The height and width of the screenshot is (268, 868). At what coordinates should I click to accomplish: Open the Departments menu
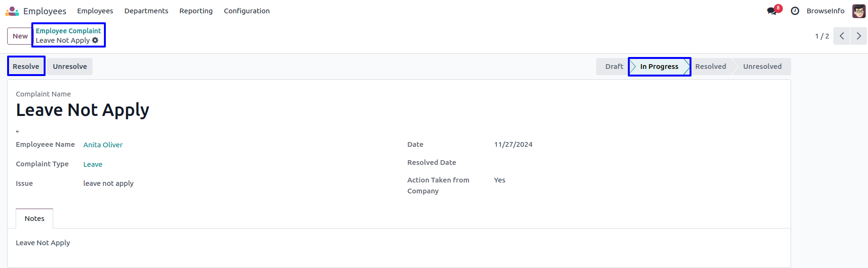click(146, 11)
